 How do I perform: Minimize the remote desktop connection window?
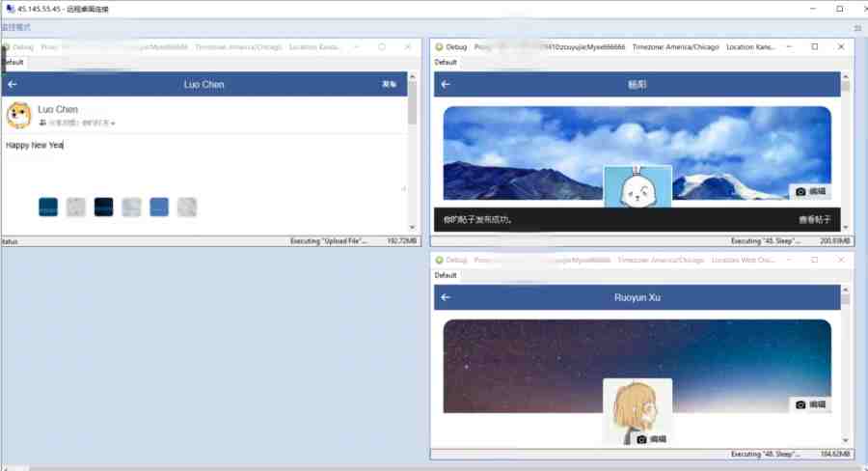(813, 9)
